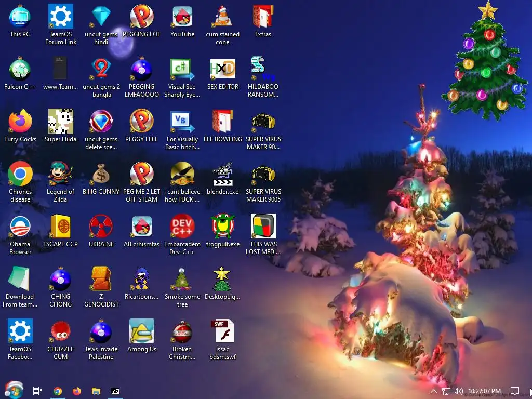Viewport: 532px width, 399px height.
Task: Click the 10:27:07 PM clock
Action: pos(484,391)
